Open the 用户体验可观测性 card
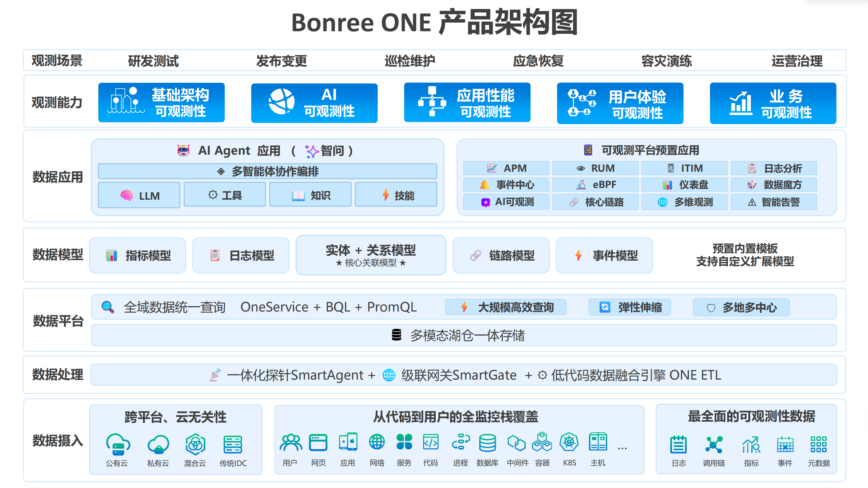 [x=620, y=103]
